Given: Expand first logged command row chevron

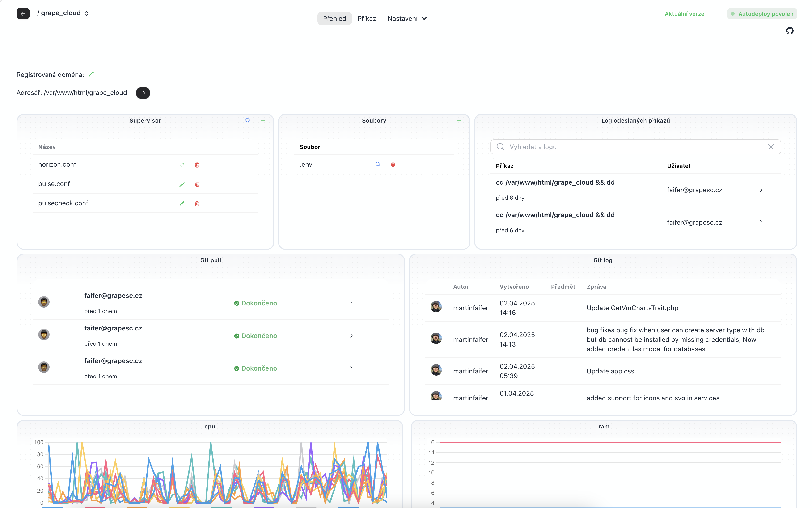Looking at the screenshot, I should pyautogui.click(x=761, y=190).
